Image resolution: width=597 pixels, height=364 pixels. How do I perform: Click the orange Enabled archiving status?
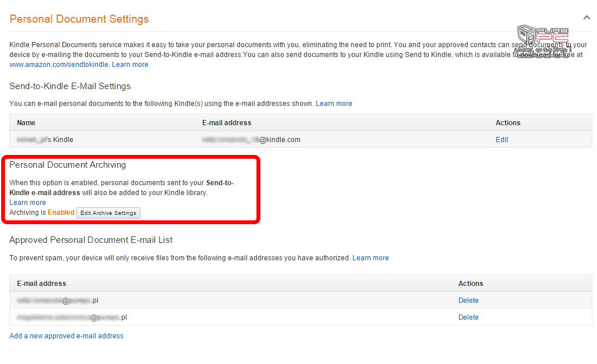coord(61,213)
